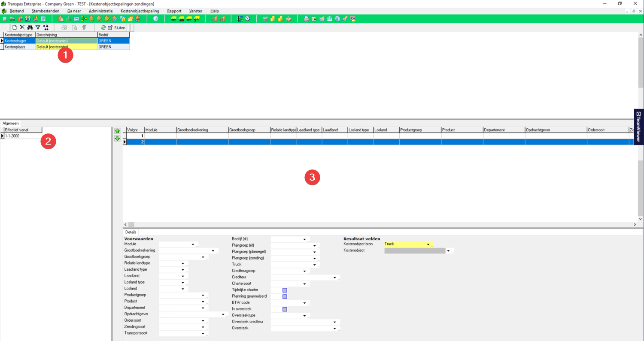Click the shopping cart icon in green toolbar
The height and width of the screenshot is (341, 644).
pyautogui.click(x=265, y=19)
